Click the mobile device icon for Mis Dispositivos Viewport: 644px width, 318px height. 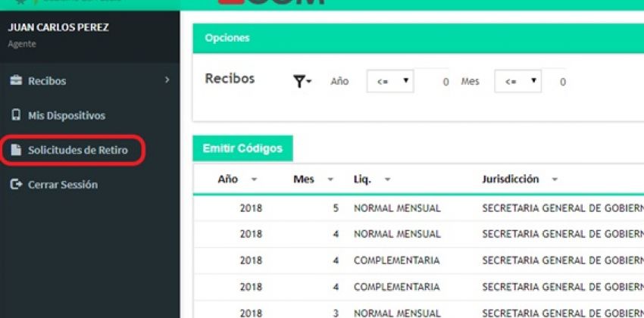(16, 115)
